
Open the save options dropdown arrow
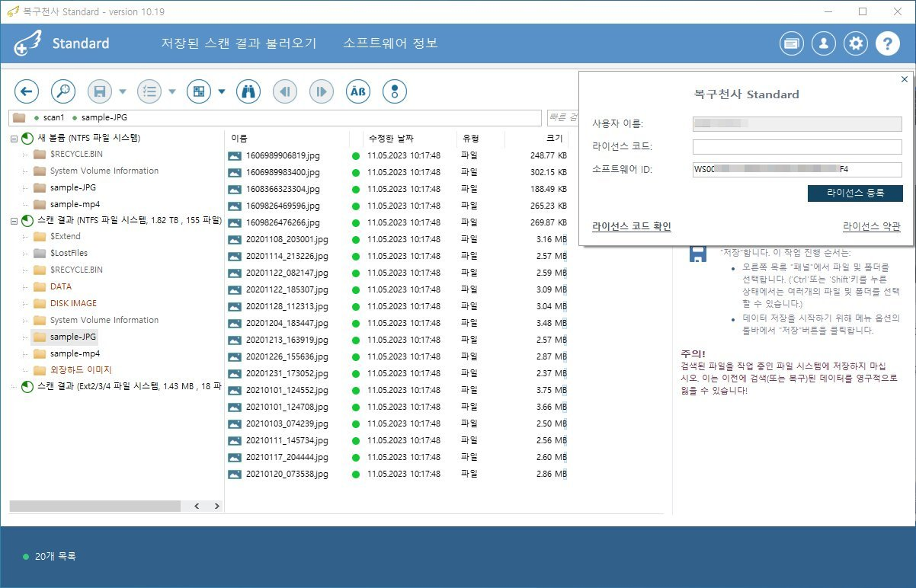tap(123, 91)
